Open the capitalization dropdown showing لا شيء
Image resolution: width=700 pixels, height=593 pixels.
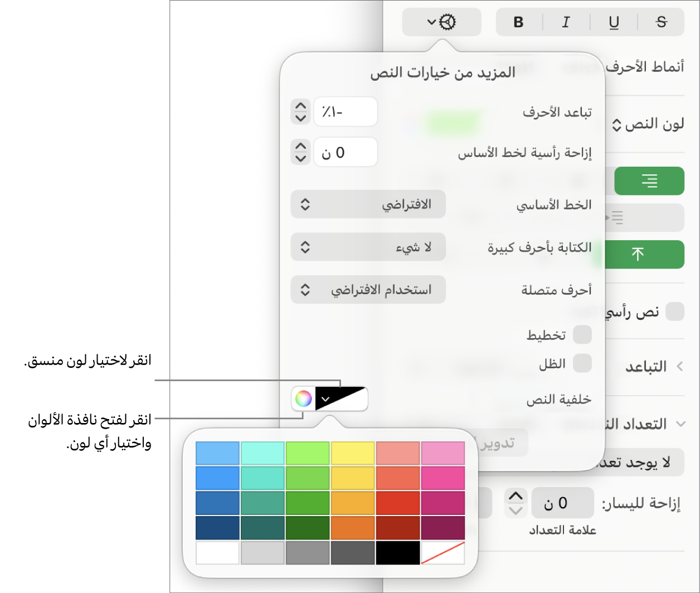368,247
